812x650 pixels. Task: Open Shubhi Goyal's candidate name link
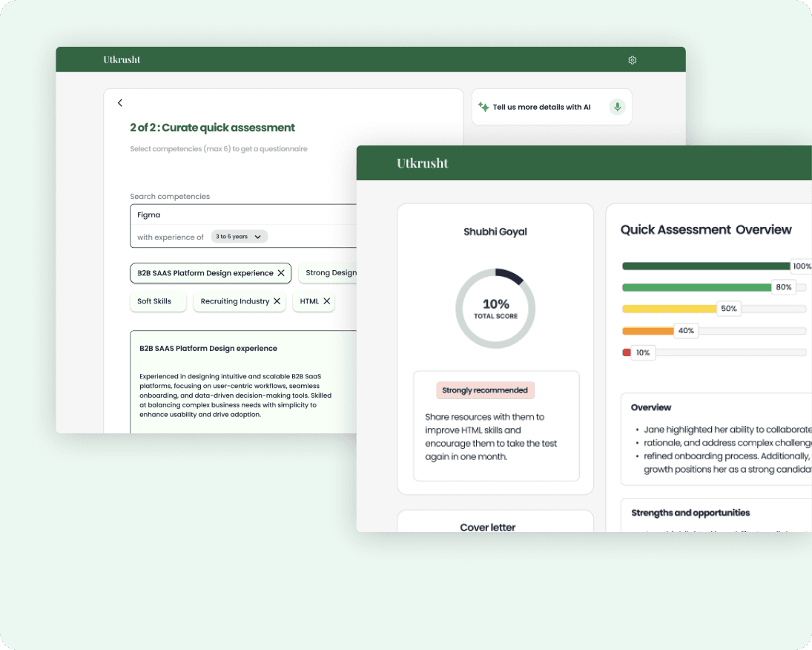click(495, 232)
